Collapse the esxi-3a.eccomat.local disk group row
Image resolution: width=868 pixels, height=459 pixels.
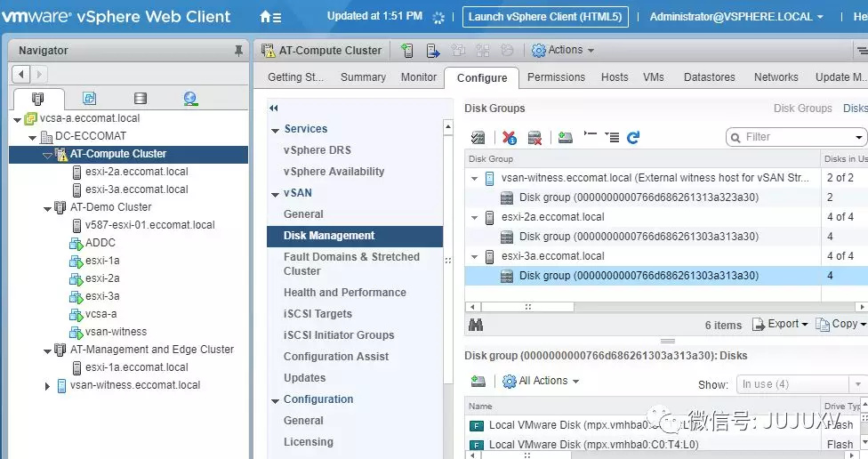coord(474,257)
